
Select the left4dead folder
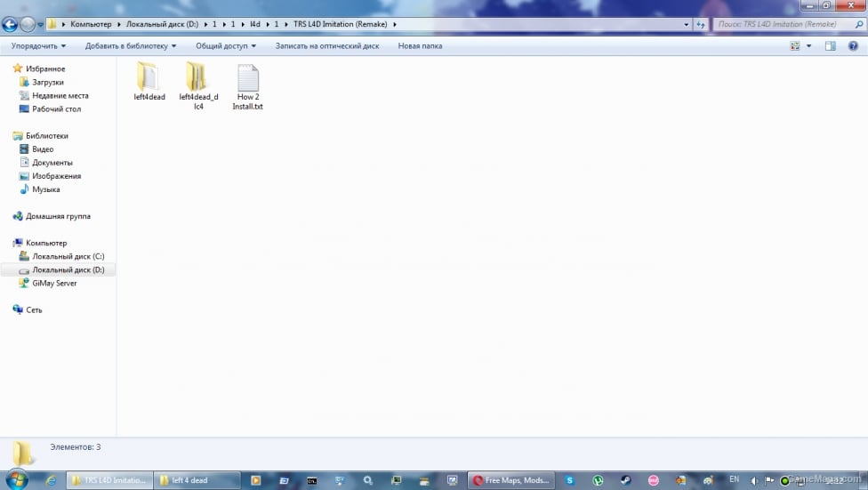[x=149, y=81]
